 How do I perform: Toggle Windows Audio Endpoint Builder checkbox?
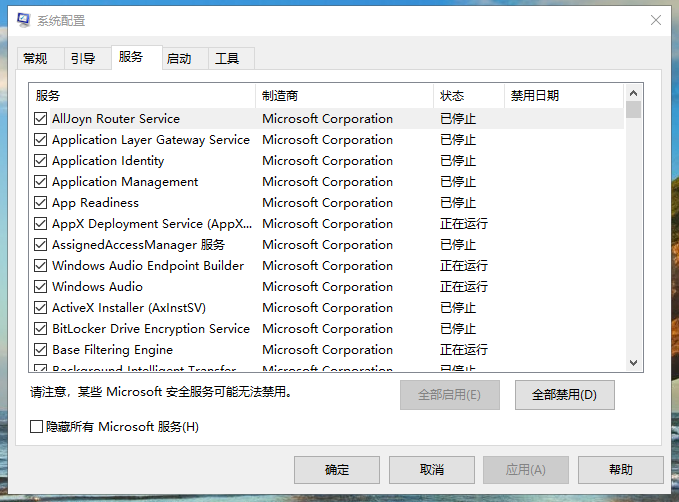click(41, 266)
